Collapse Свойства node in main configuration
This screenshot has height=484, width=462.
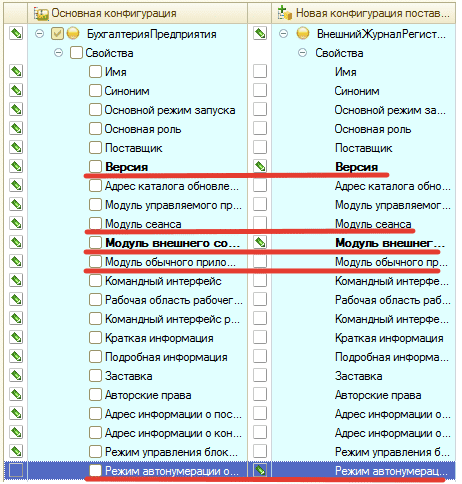click(x=59, y=53)
